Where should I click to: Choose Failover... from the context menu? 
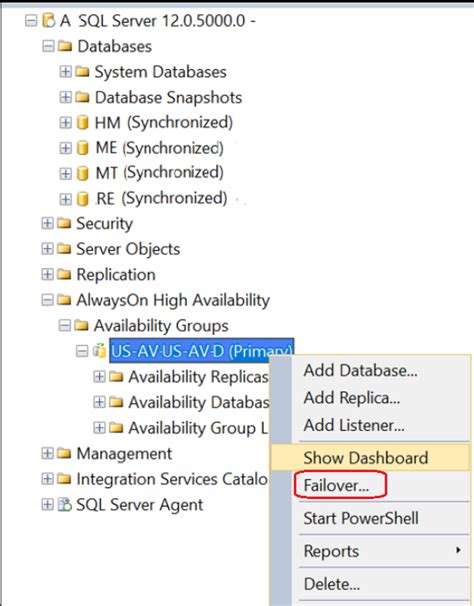336,485
